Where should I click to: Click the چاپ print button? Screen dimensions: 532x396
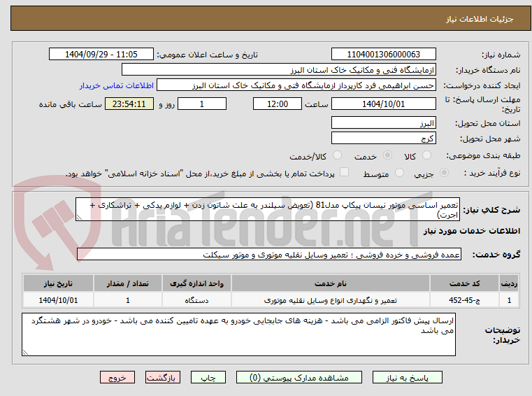tap(208, 377)
